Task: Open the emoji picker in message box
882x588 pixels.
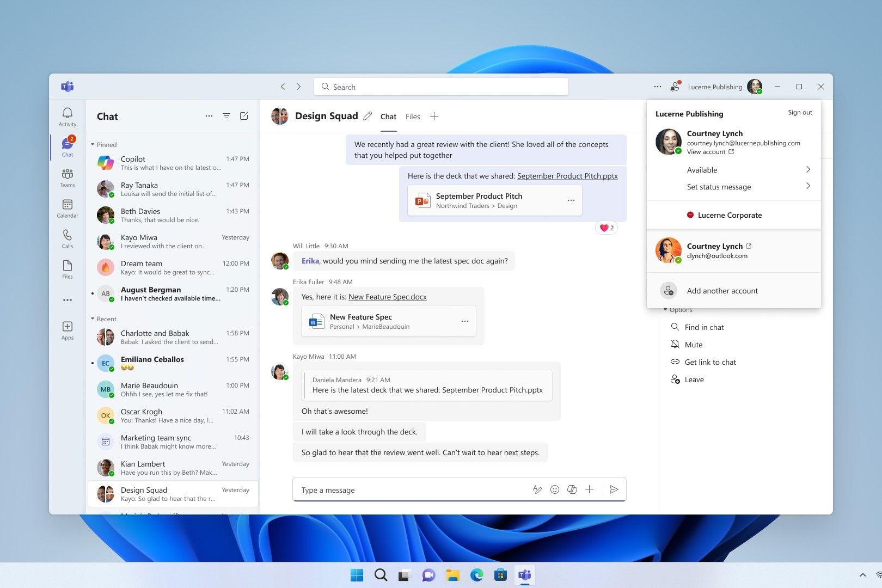Action: click(555, 489)
